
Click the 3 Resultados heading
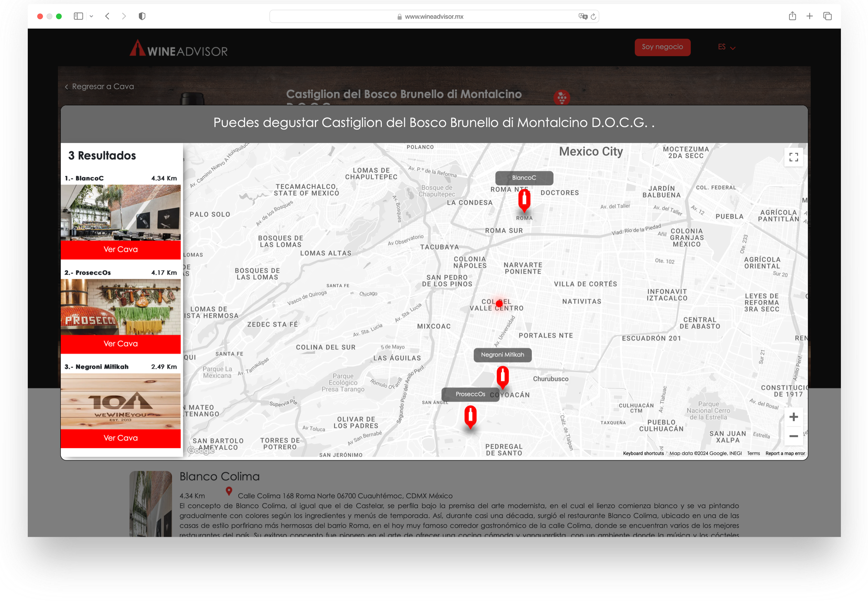click(102, 156)
